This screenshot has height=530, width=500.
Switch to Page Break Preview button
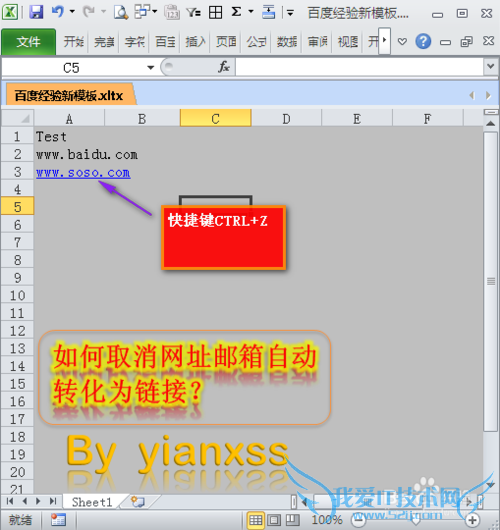tap(293, 520)
